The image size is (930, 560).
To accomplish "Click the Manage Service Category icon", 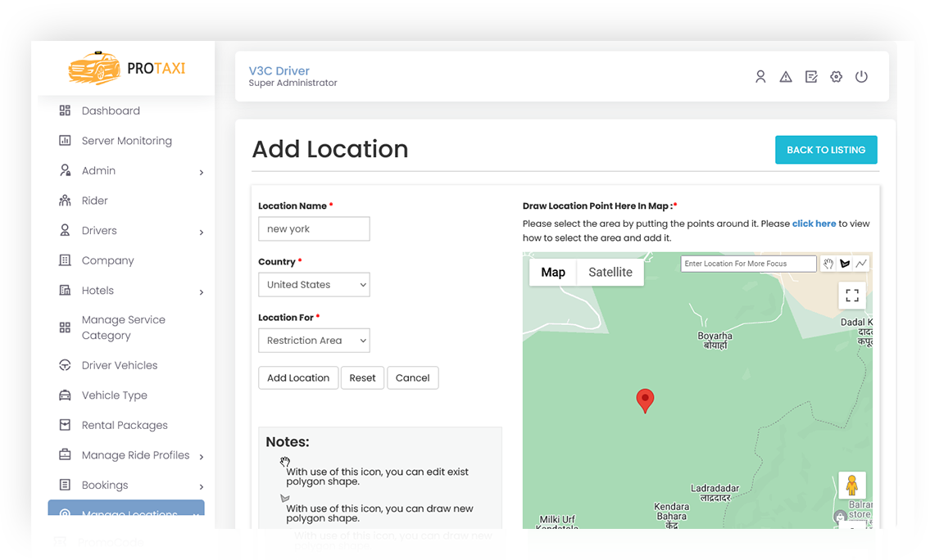I will tap(65, 327).
